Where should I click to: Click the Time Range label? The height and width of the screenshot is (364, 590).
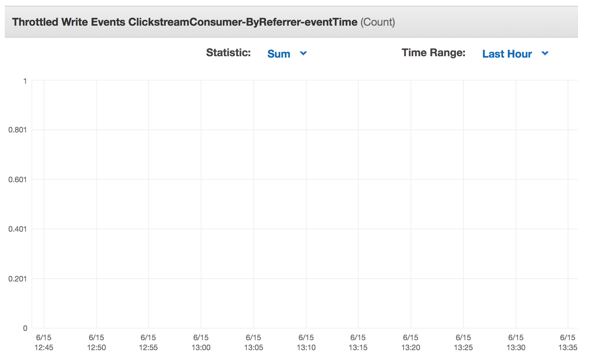point(433,53)
